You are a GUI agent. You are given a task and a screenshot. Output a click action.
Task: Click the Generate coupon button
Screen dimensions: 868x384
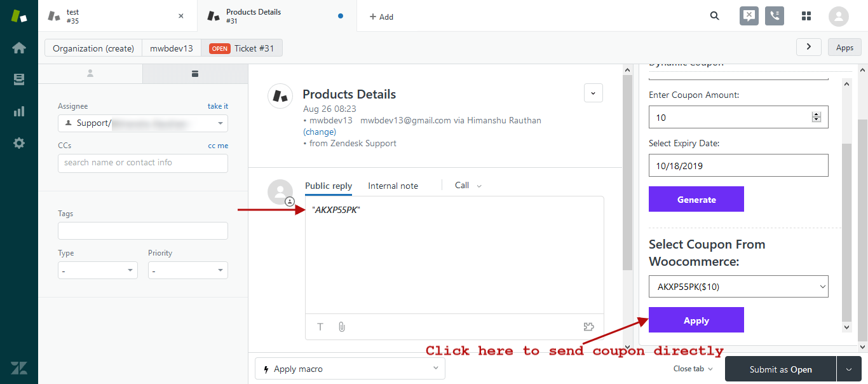[x=696, y=200]
